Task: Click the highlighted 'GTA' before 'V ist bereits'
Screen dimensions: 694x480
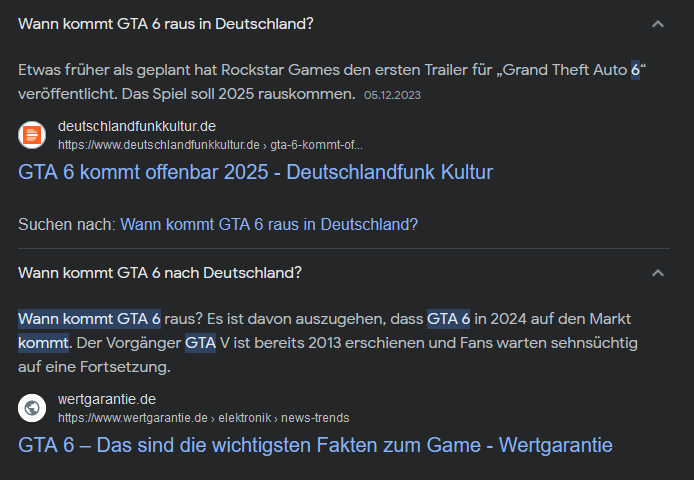Action: 200,343
